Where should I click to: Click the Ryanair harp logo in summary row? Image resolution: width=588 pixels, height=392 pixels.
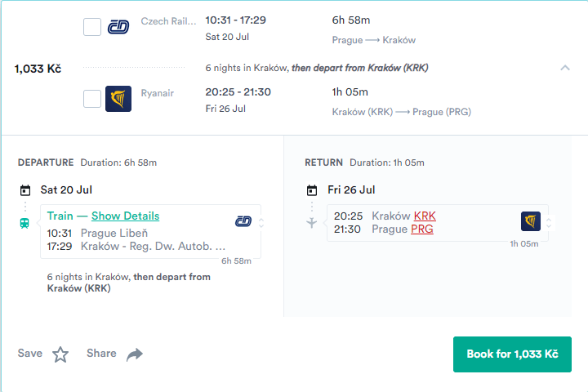click(x=118, y=99)
